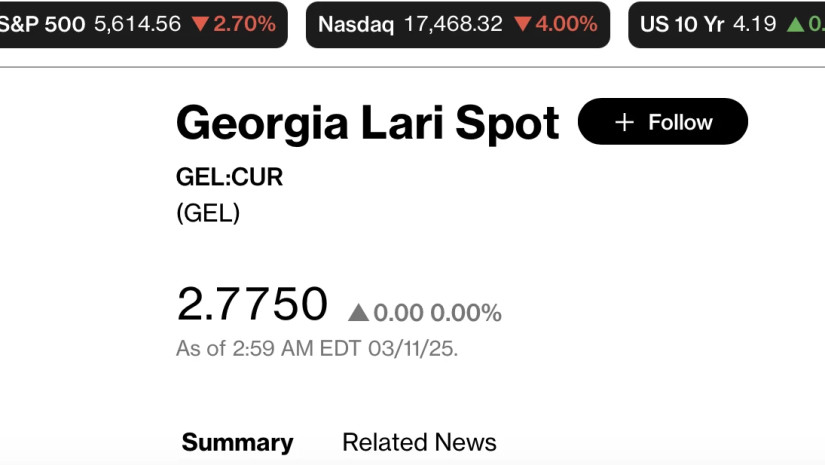Click the S&P 500 2.70% change figure
Viewport: 825px width, 465px height.
244,24
